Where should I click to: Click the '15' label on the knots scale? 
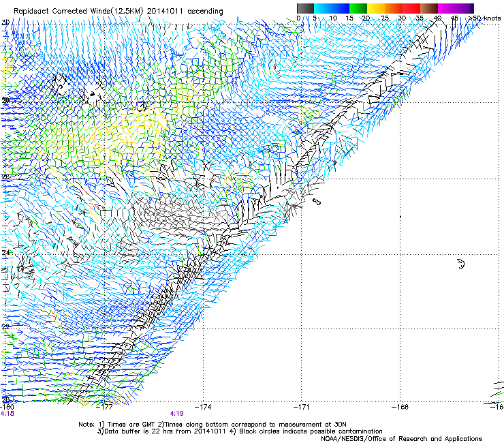[x=349, y=18]
